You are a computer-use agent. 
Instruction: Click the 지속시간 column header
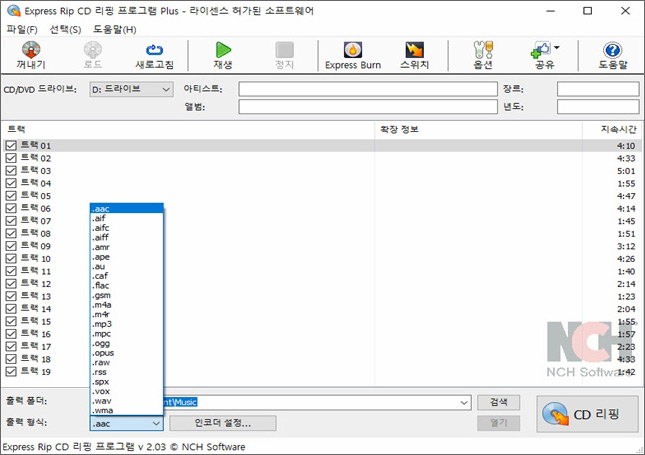coord(613,130)
